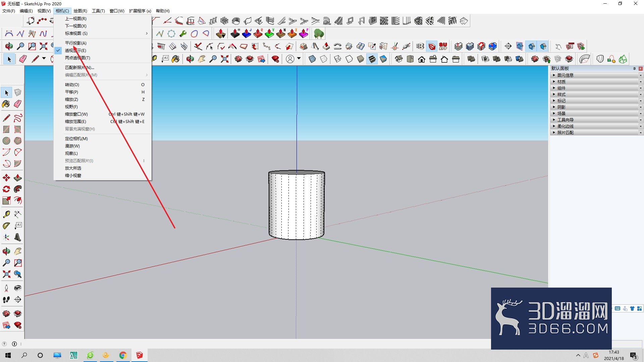Switch to Front view in views toolbar
Screen dimensions: 644x362
[x=421, y=59]
